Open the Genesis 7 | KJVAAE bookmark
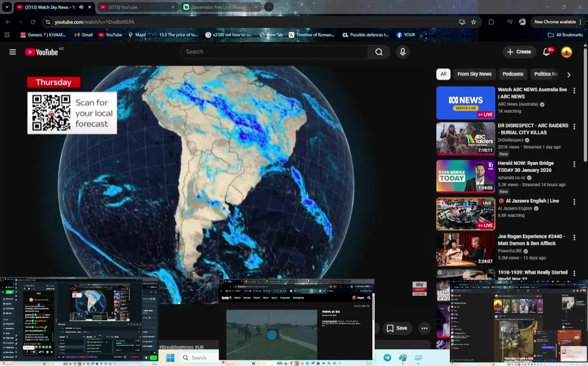 (x=44, y=35)
